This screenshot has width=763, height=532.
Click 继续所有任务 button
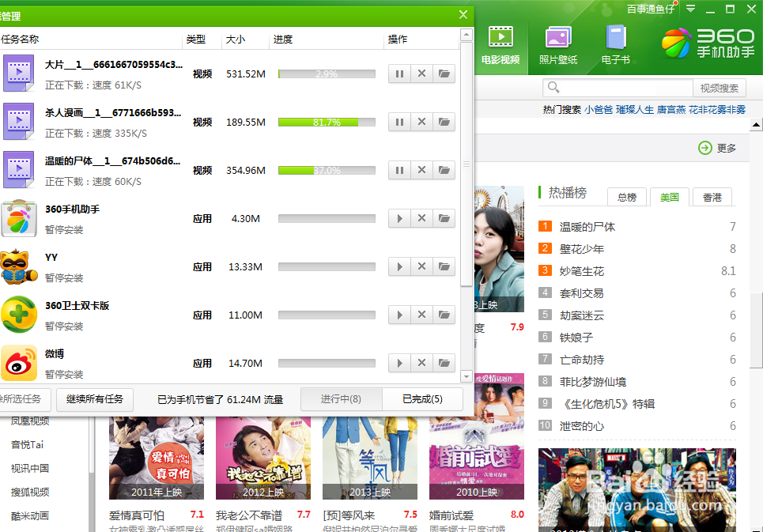[95, 399]
